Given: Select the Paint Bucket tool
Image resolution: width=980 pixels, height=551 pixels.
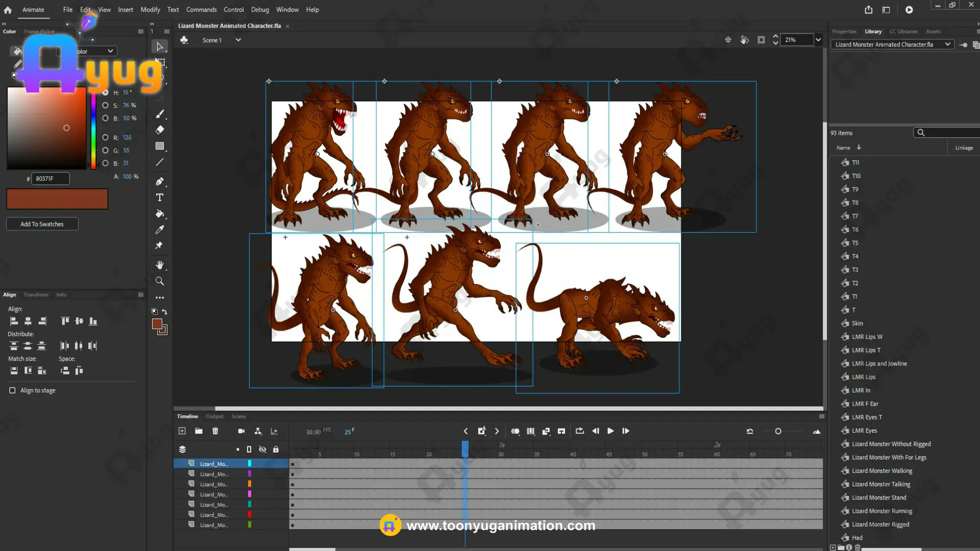Looking at the screenshot, I should (x=160, y=214).
